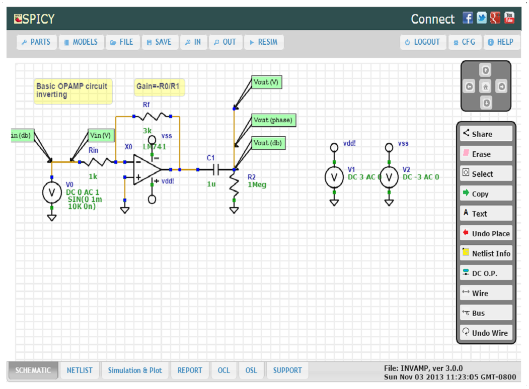
Task: Click the '1Meg' resistor value
Action: (x=257, y=185)
